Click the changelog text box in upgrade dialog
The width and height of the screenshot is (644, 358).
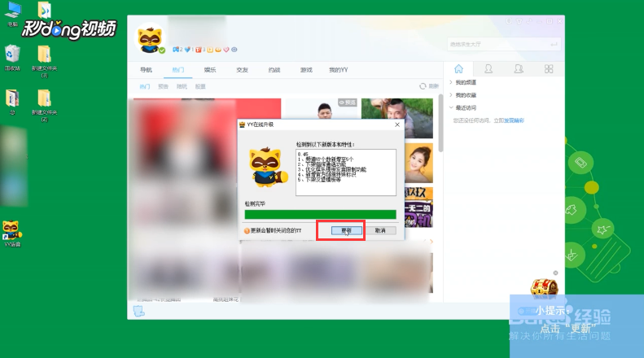[346, 172]
